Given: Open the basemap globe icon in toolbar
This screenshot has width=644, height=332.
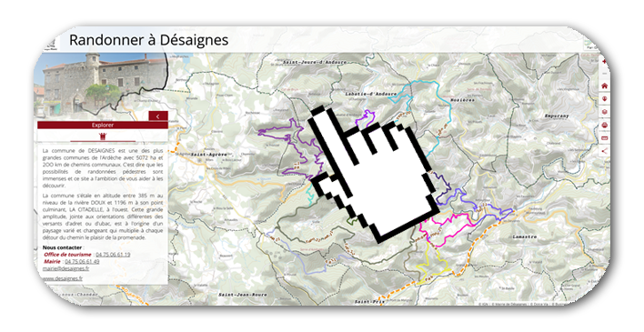Looking at the screenshot, I should point(605,126).
